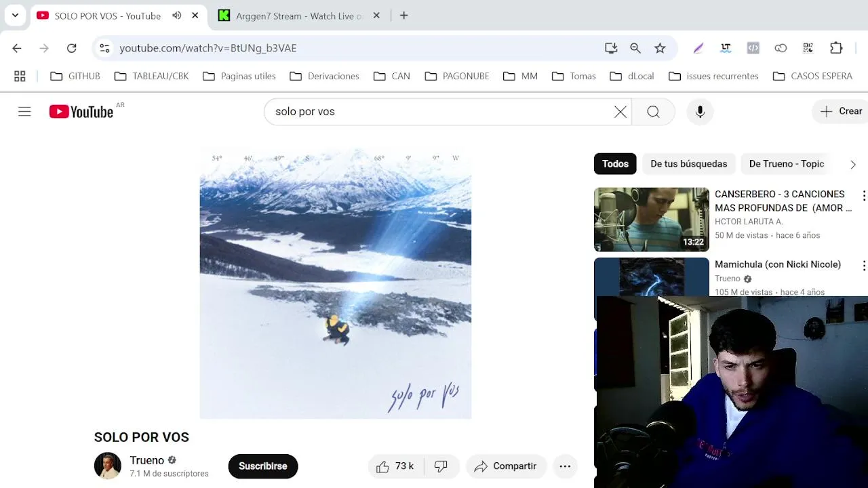The width and height of the screenshot is (868, 488).
Task: Open the PAGONUBE bookmarks folder
Action: (x=456, y=76)
